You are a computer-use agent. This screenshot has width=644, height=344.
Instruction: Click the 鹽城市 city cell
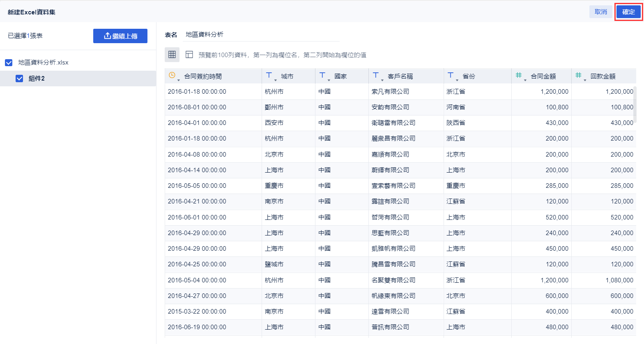(288, 264)
